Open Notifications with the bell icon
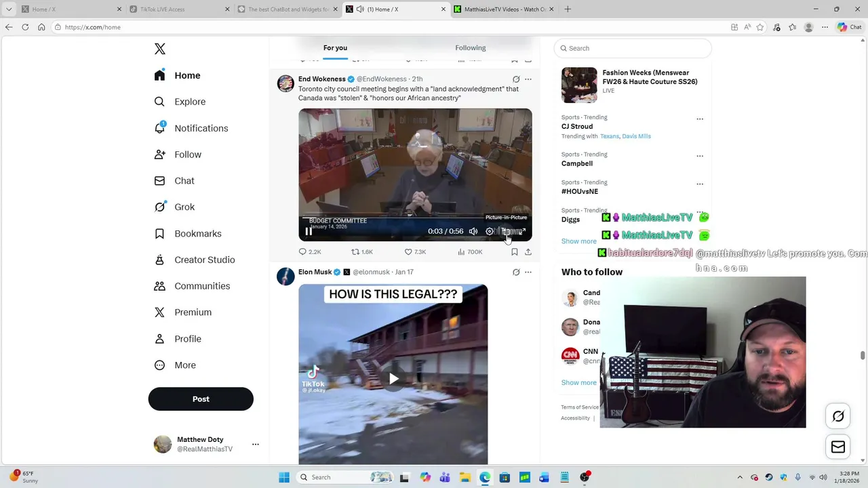Screen dimensions: 868x488 [191, 128]
